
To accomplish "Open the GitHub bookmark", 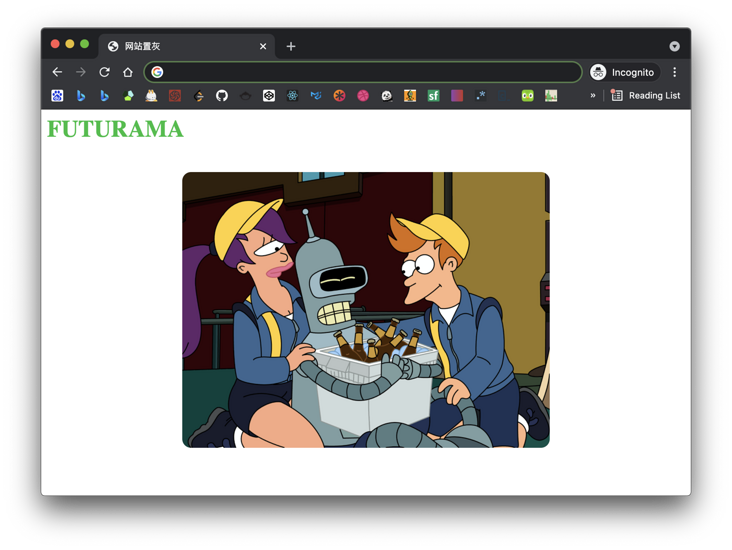I will [x=222, y=96].
